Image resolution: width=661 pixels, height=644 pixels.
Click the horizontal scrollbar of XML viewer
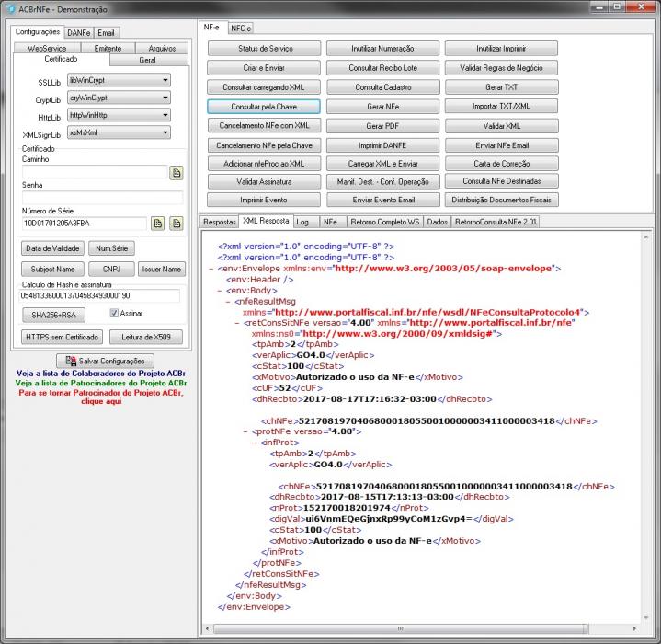401,628
